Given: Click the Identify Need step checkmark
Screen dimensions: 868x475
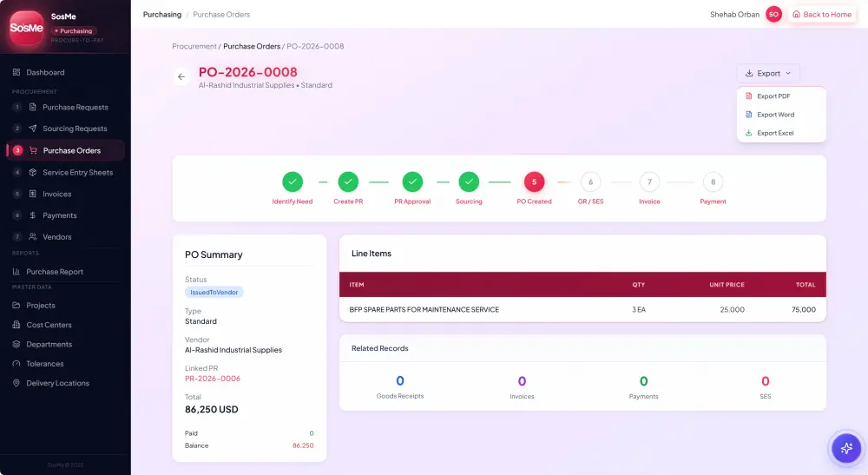Looking at the screenshot, I should [293, 181].
